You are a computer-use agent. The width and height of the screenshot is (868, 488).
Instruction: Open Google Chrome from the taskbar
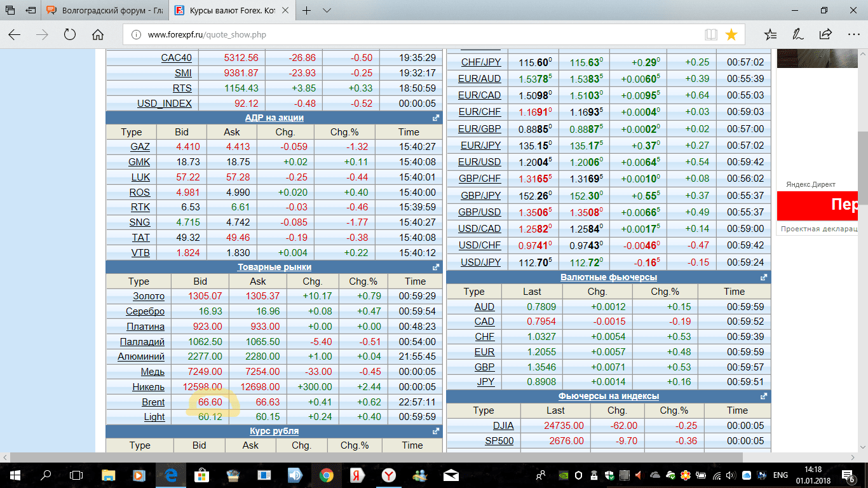tap(326, 475)
